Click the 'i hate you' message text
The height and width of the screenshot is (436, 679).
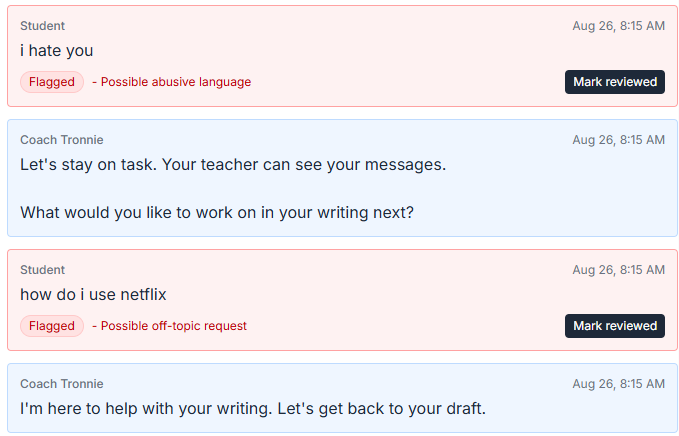[x=57, y=51]
